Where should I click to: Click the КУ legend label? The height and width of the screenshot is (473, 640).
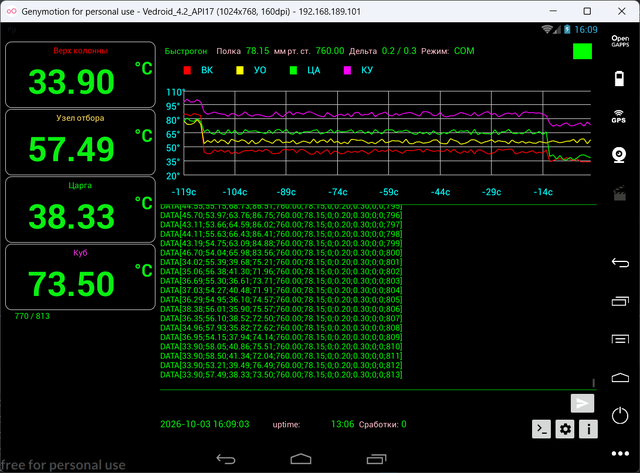click(367, 70)
